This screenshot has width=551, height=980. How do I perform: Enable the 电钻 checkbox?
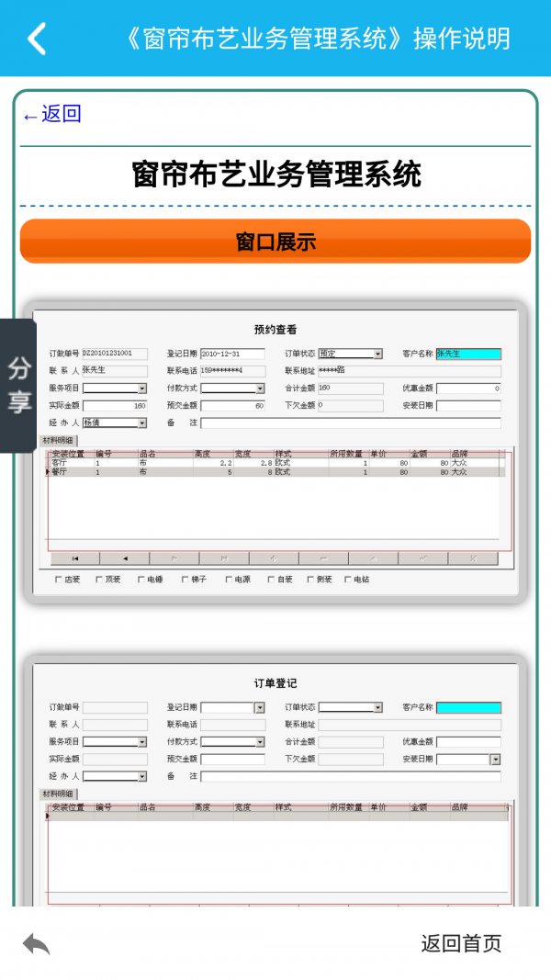point(349,580)
